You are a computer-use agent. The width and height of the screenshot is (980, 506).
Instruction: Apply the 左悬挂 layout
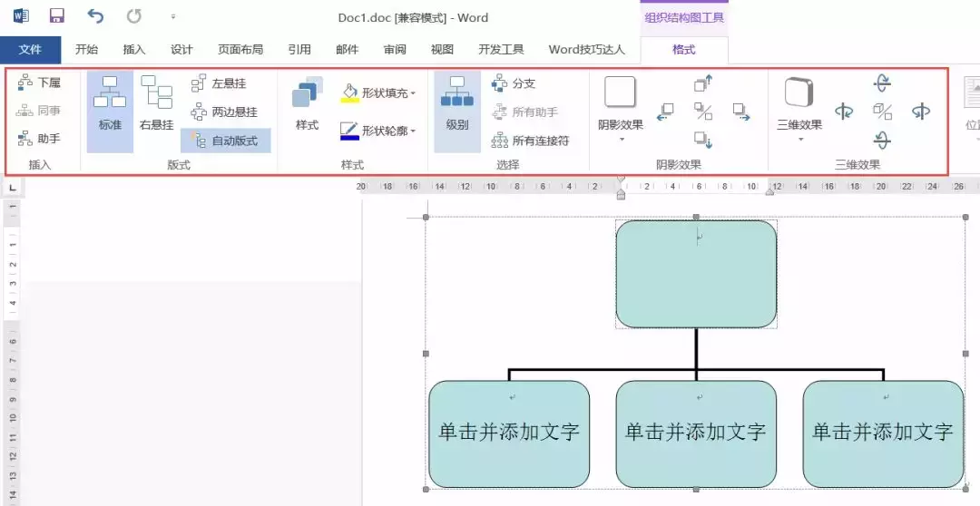tap(218, 83)
